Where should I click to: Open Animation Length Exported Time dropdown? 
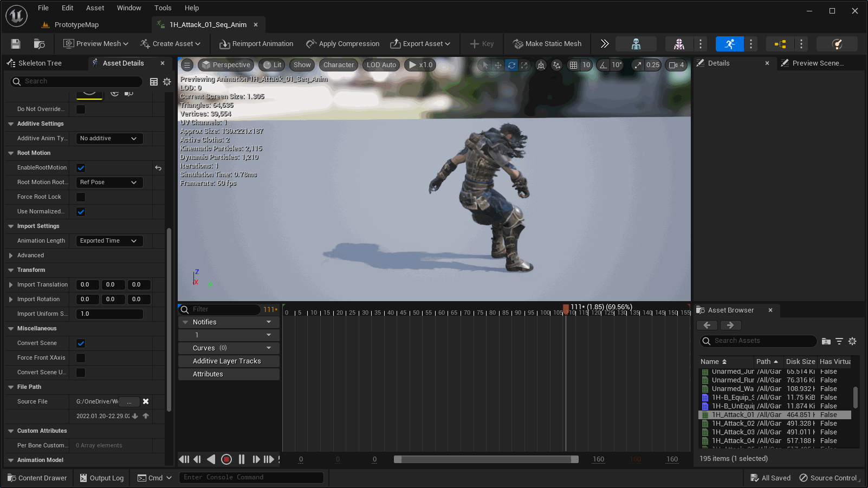click(109, 241)
